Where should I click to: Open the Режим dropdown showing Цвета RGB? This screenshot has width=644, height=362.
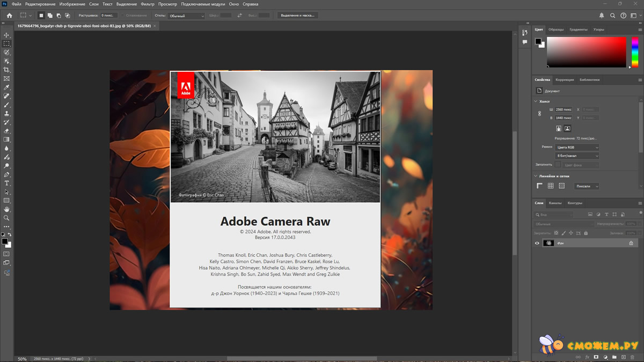[577, 147]
